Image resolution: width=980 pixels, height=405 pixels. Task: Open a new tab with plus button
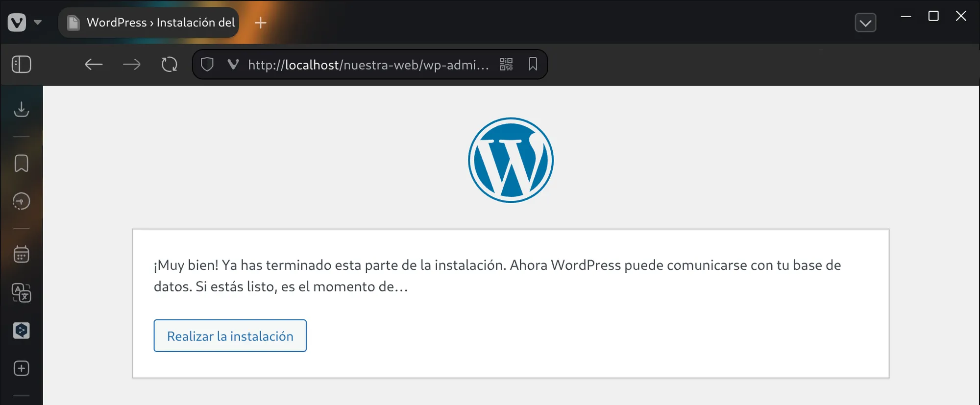pos(261,23)
